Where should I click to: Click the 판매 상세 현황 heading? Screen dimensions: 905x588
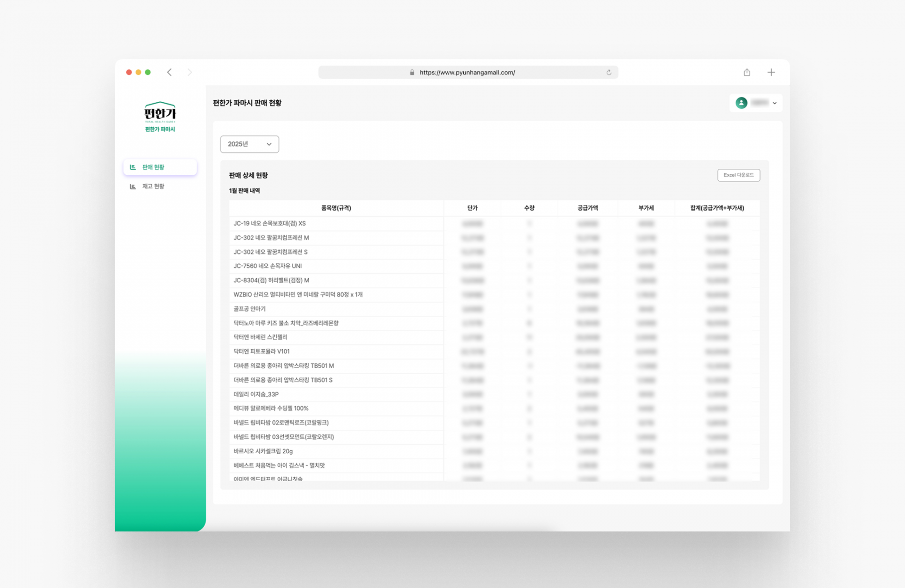pyautogui.click(x=248, y=175)
